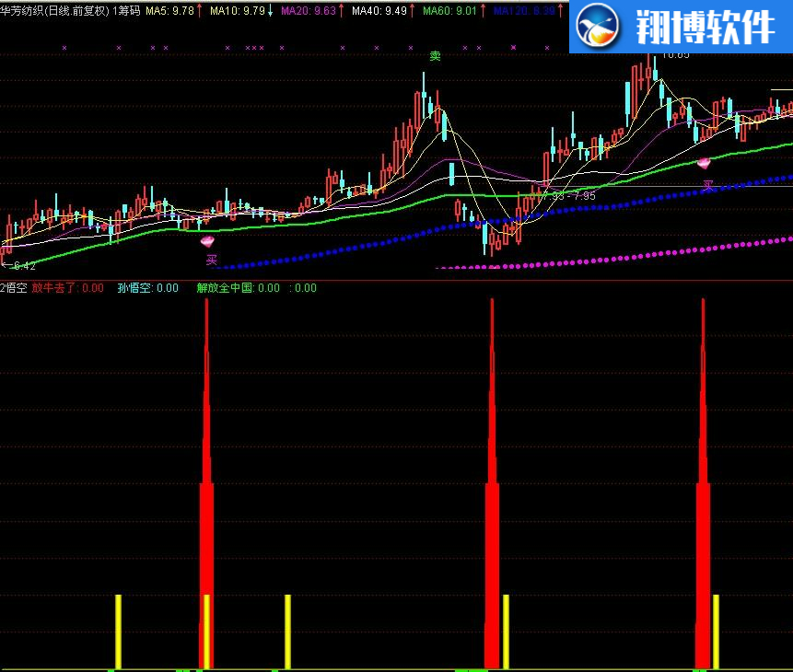This screenshot has height=672, width=793.
Task: Select the MA10: 9.79 value
Action: pyautogui.click(x=238, y=11)
